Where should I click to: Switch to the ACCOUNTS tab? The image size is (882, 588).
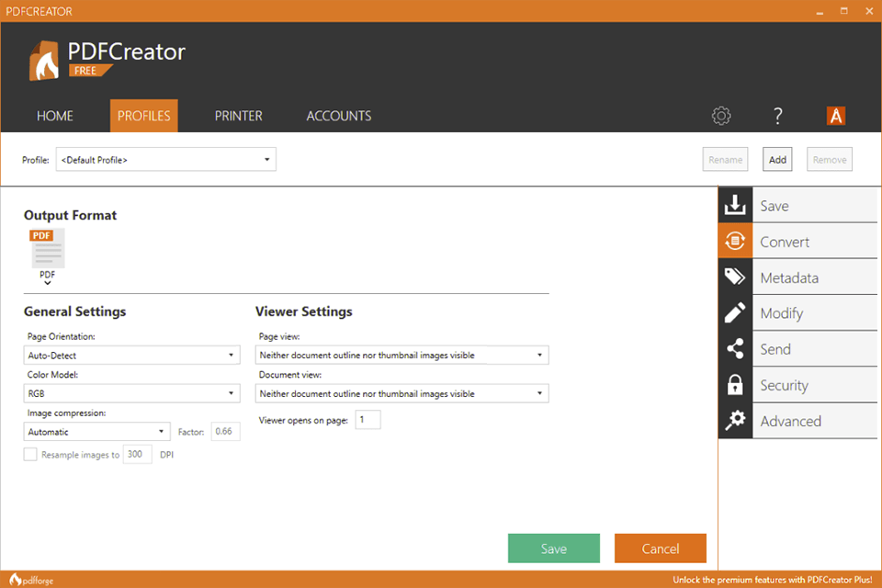coord(339,116)
